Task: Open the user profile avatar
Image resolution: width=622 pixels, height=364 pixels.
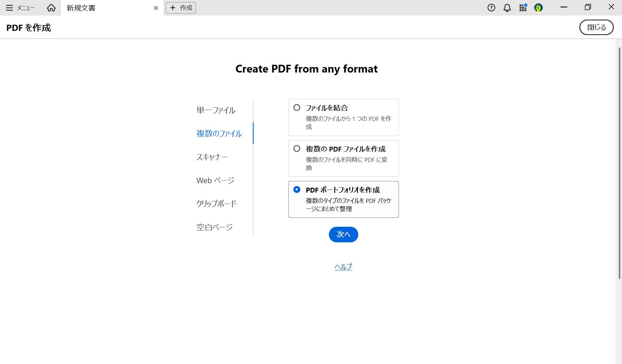Action: click(539, 7)
